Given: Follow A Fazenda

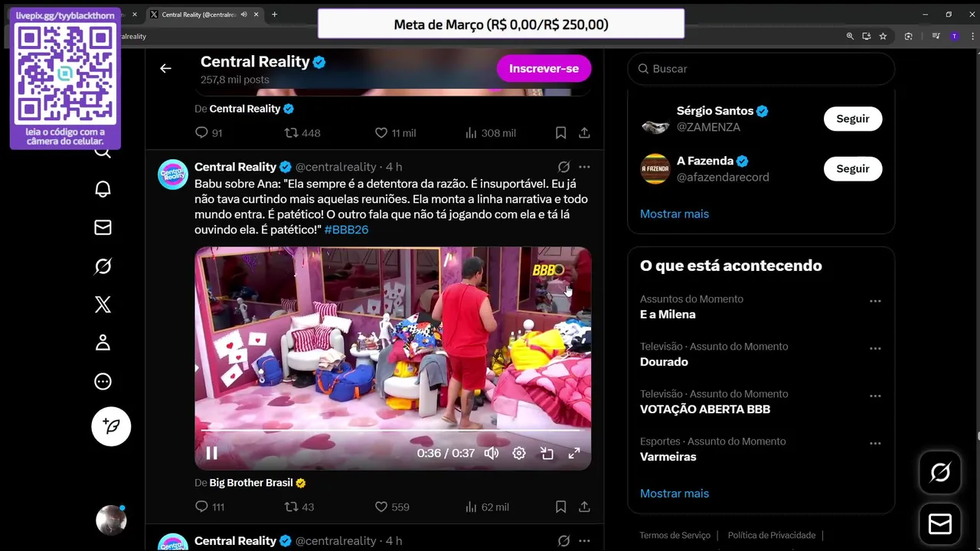Looking at the screenshot, I should pos(852,168).
